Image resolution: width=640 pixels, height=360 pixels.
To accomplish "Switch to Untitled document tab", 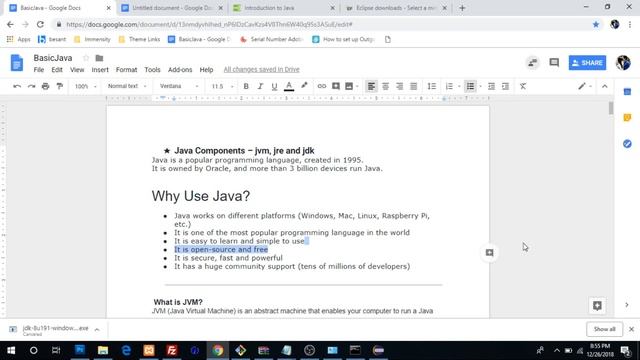I will [x=172, y=8].
